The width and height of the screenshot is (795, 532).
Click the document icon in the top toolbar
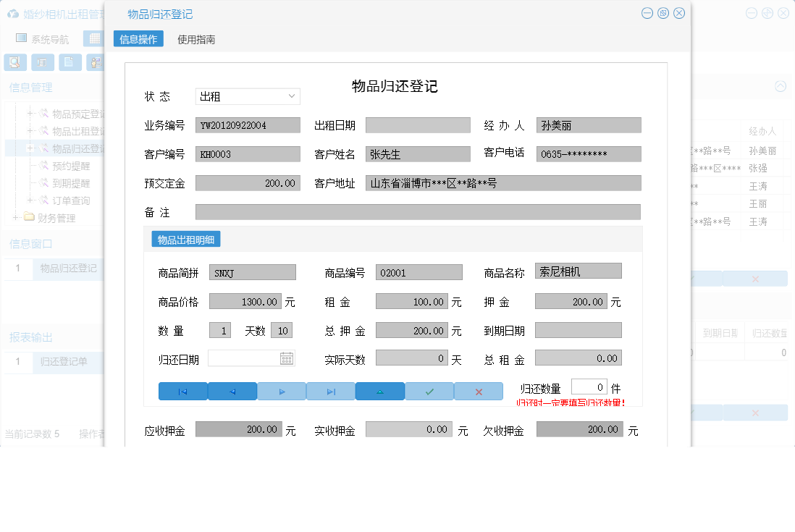(70, 62)
